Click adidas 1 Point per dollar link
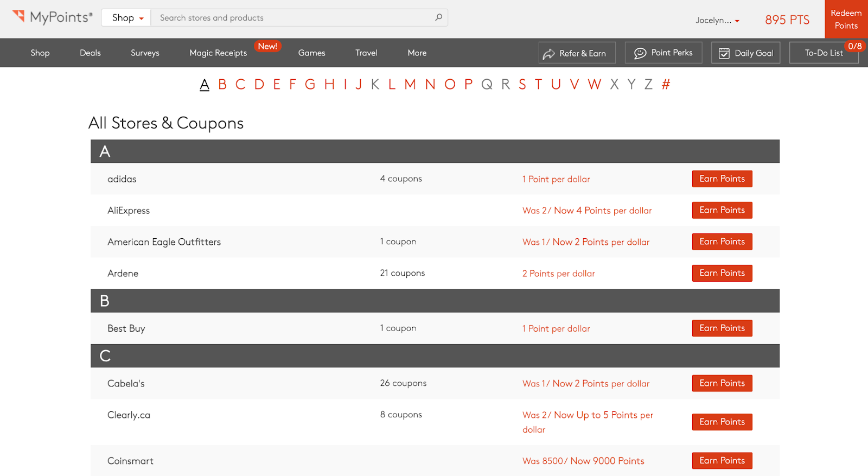Viewport: 868px width, 476px height. click(556, 179)
